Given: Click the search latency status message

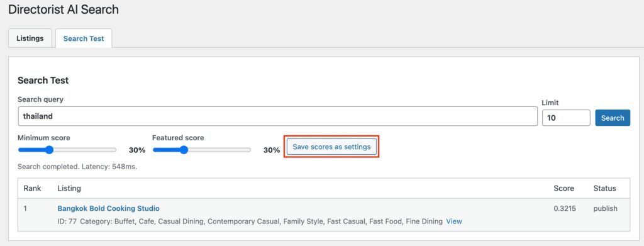Looking at the screenshot, I should coord(77,167).
